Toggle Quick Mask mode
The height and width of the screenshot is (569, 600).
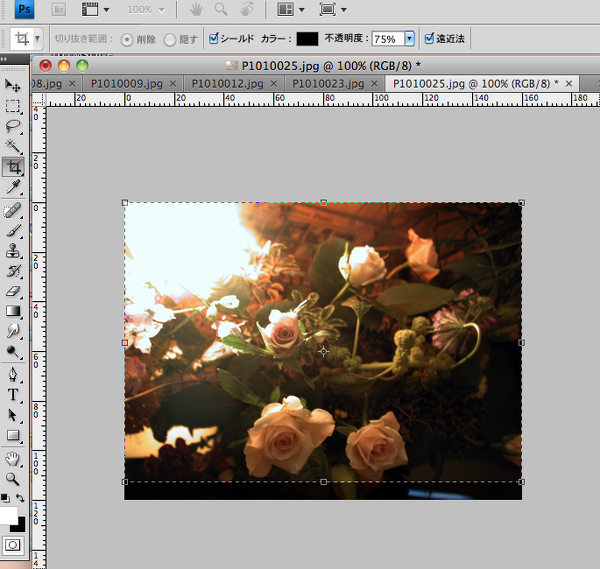click(x=13, y=545)
